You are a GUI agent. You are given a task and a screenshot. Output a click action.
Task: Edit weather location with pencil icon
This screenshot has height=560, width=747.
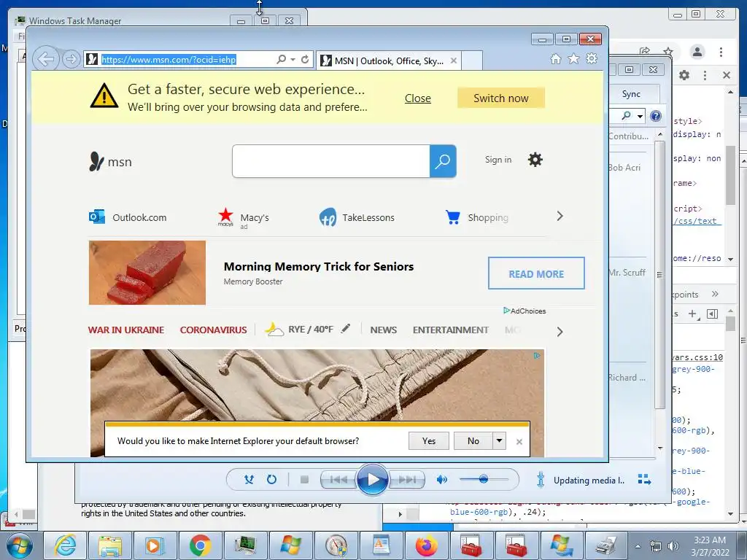346,329
